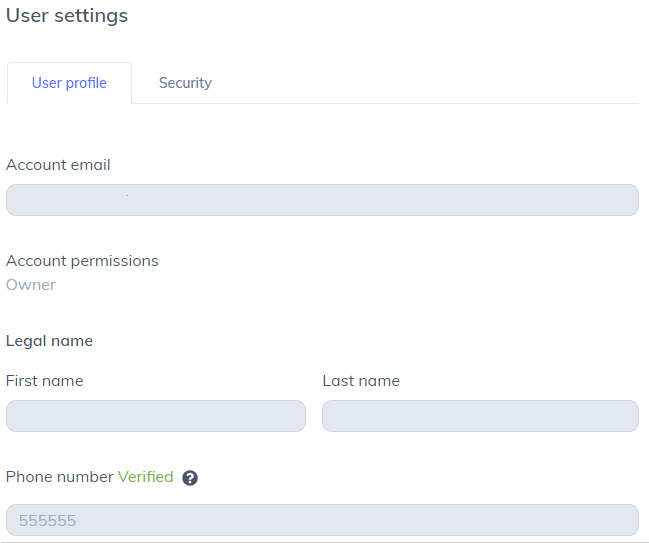Click into the Last name field
This screenshot has width=649, height=543.
tap(480, 416)
